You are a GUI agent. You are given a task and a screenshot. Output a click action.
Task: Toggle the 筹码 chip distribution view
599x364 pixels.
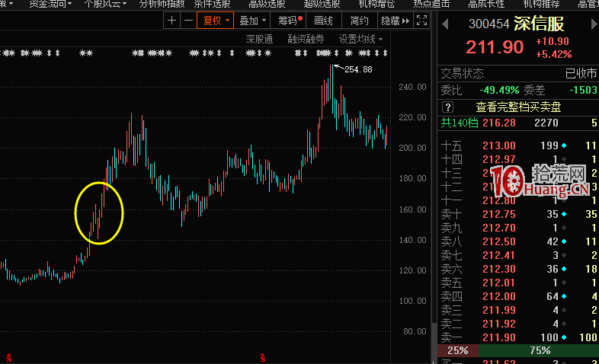[289, 21]
